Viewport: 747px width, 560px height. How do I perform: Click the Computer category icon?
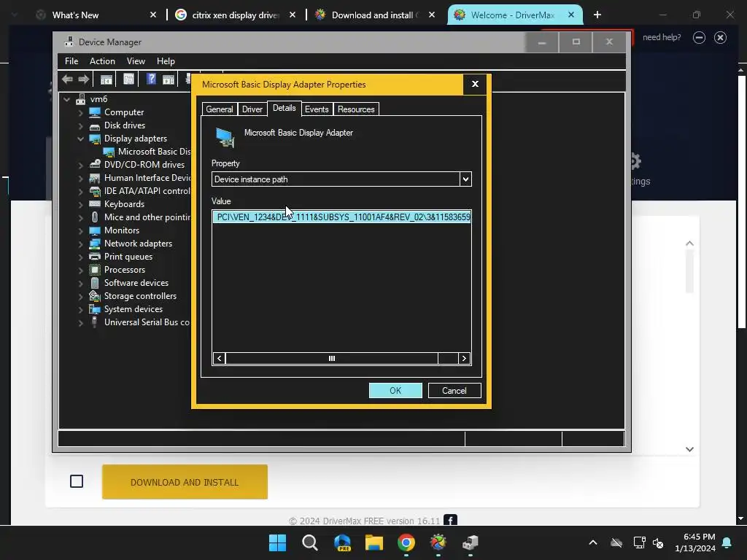(95, 112)
